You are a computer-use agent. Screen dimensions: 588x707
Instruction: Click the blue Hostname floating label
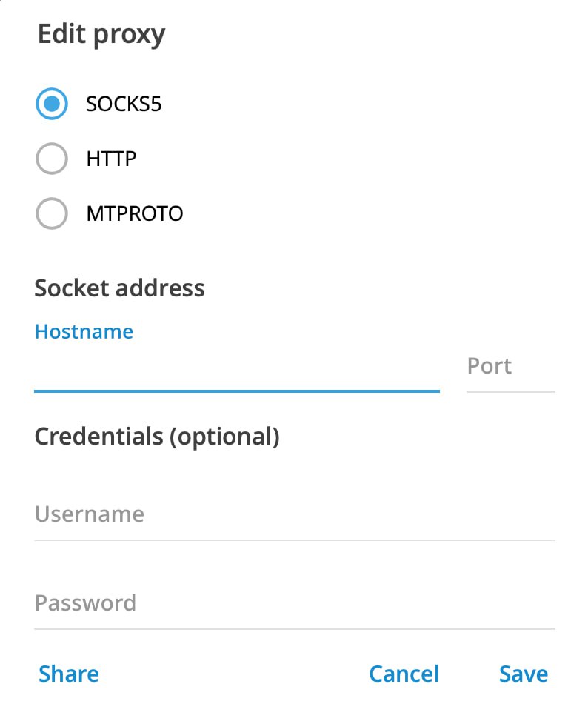point(84,331)
